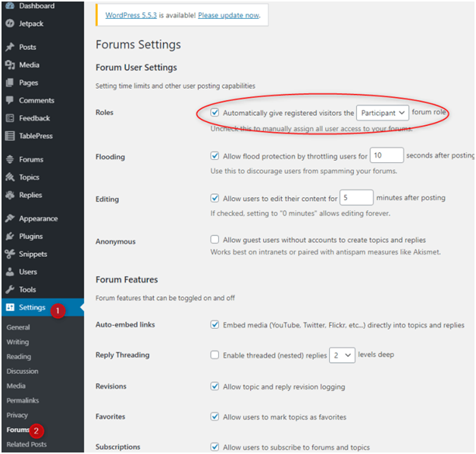Disable topic favorites checkbox

tap(215, 416)
